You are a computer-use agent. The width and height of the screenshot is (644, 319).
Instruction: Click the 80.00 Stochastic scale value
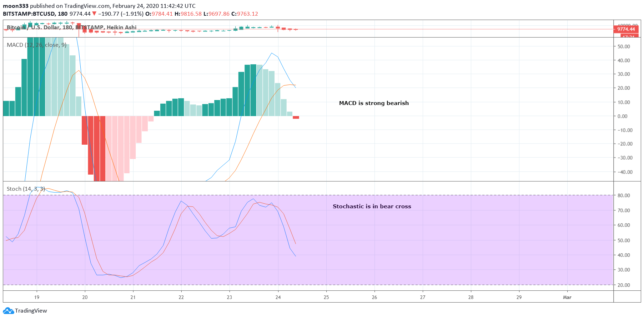click(624, 195)
